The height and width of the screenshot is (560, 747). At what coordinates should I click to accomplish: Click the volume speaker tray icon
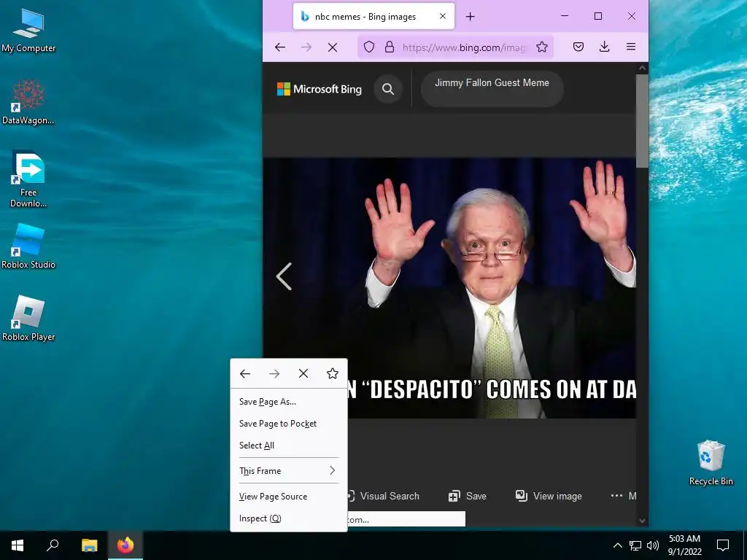click(x=653, y=545)
